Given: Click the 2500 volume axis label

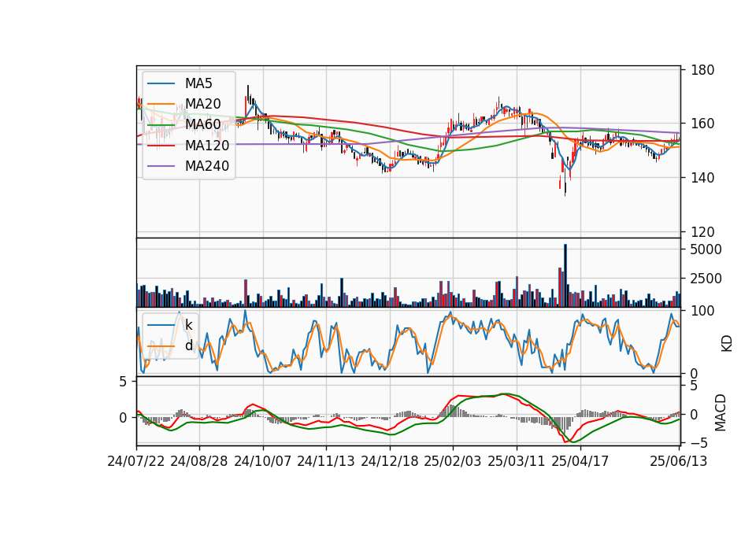Looking at the screenshot, I should tap(706, 279).
